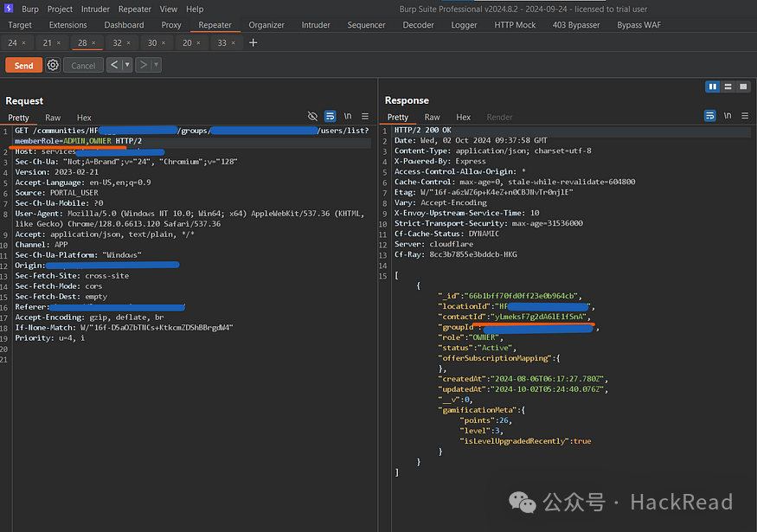Open the Request panel hamburger menu
Screen dimensions: 757x532
365,116
